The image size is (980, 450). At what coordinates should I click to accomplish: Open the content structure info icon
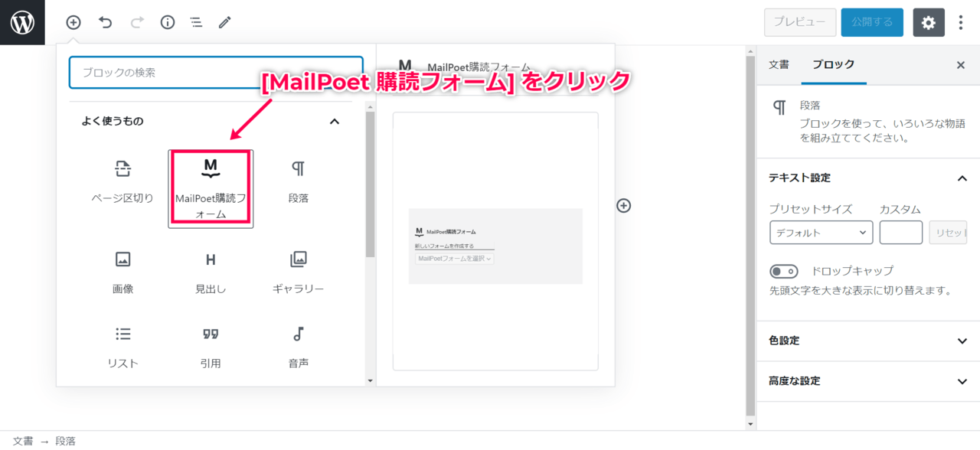pyautogui.click(x=168, y=22)
